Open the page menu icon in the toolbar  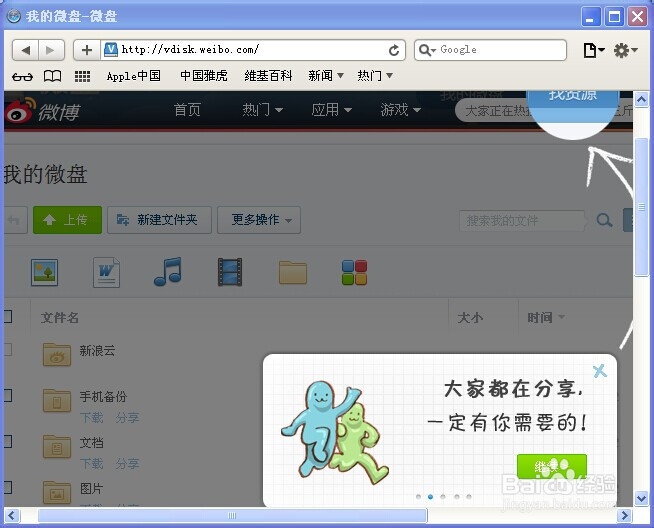[x=594, y=50]
